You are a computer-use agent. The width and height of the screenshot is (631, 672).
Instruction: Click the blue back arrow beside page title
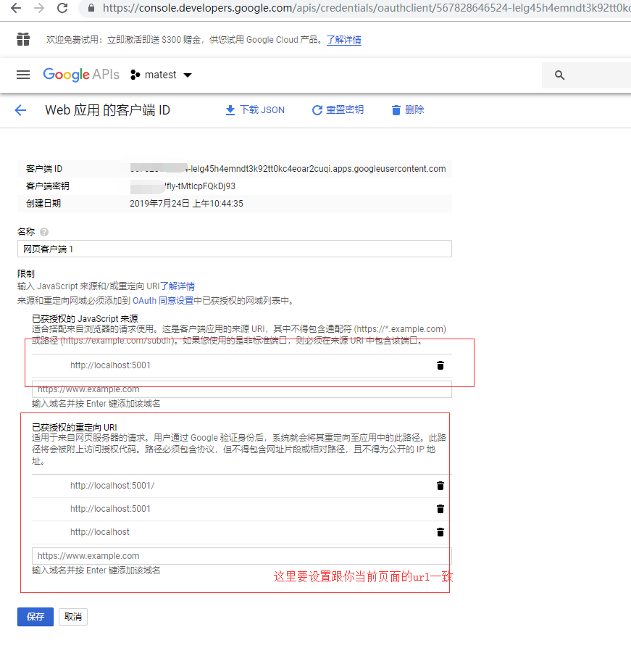[x=20, y=110]
